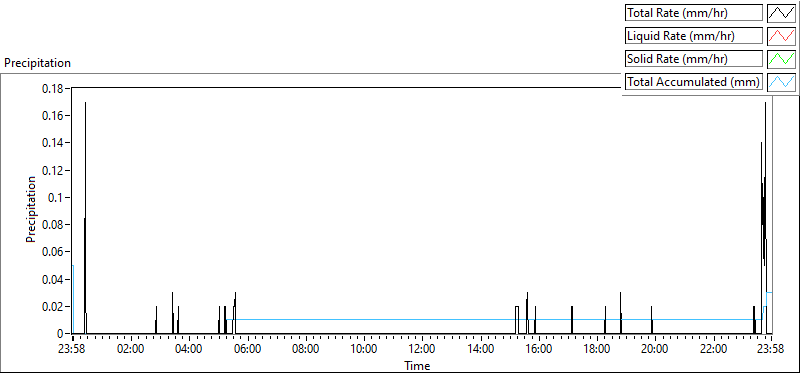The width and height of the screenshot is (800, 373).
Task: Click the vertical Precipitation y-axis label
Action: pos(31,209)
